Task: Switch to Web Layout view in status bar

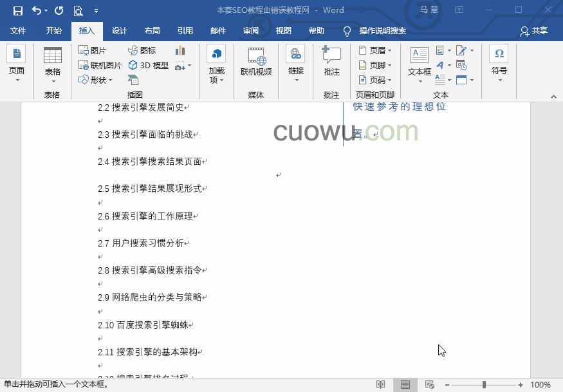Action: pyautogui.click(x=429, y=384)
